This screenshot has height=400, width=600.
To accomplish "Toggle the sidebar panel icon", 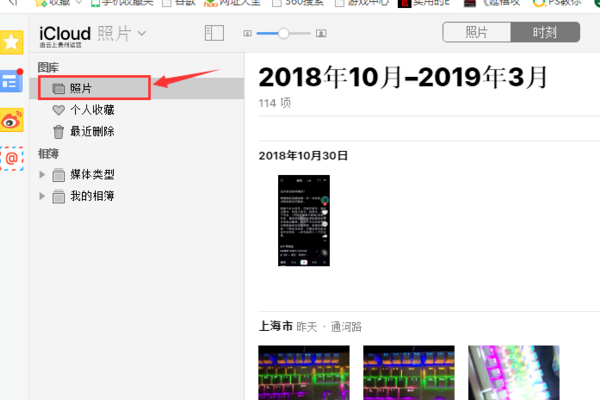I will coord(214,33).
